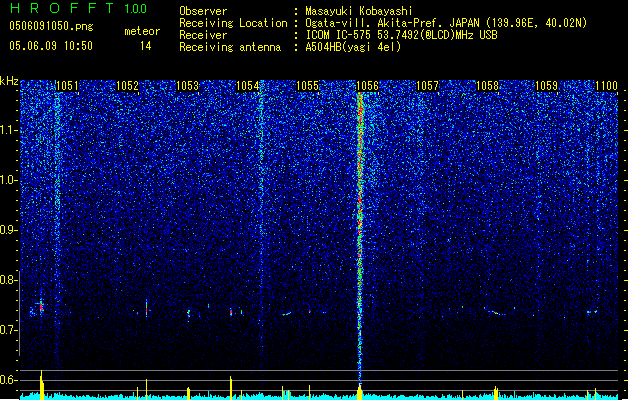This screenshot has height=400, width=629.
Task: Click the curved echo trace near 1058
Action: pyautogui.click(x=494, y=311)
